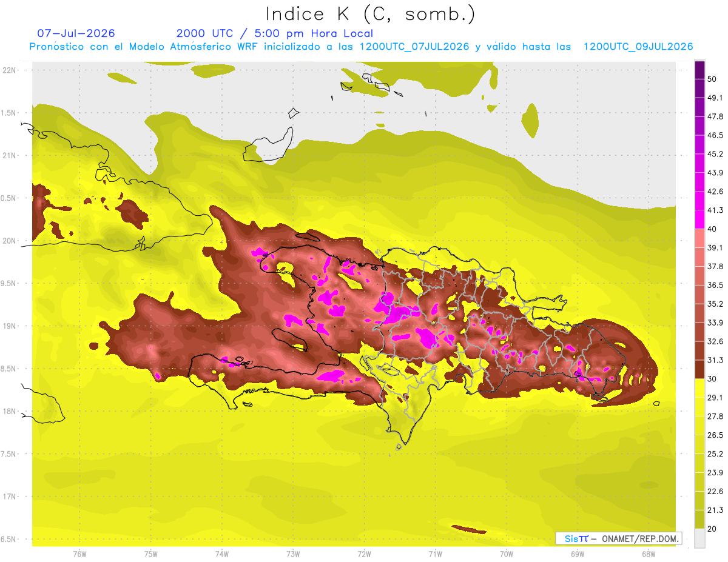728x562 pixels.
Task: Click the "30" color scale value
Action: pos(712,379)
